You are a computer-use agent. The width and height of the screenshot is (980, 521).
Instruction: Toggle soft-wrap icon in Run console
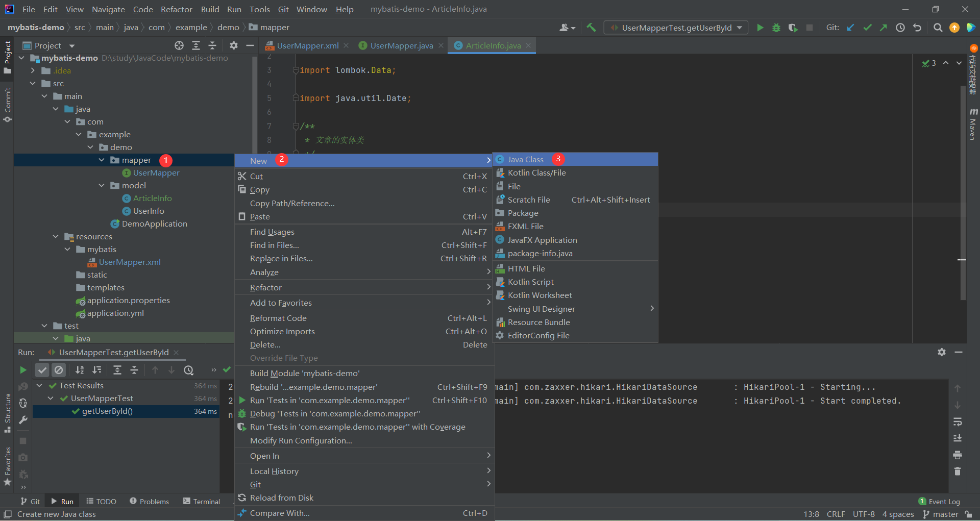click(x=958, y=421)
